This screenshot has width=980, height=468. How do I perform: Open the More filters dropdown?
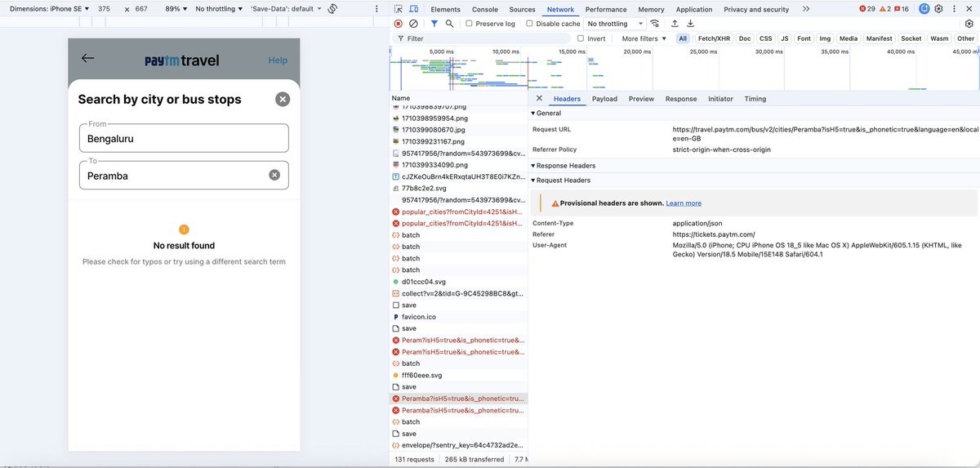[644, 38]
